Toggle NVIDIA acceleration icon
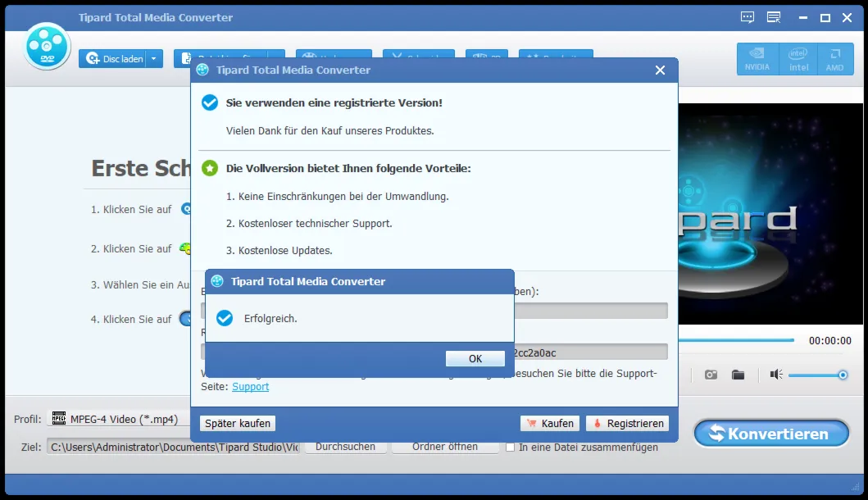868x500 pixels. (757, 59)
